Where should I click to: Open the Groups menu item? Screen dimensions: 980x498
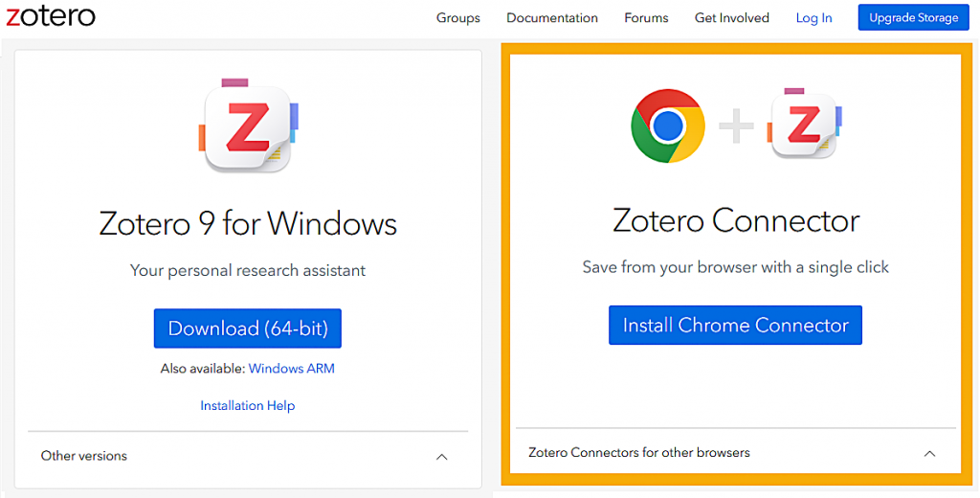point(458,18)
